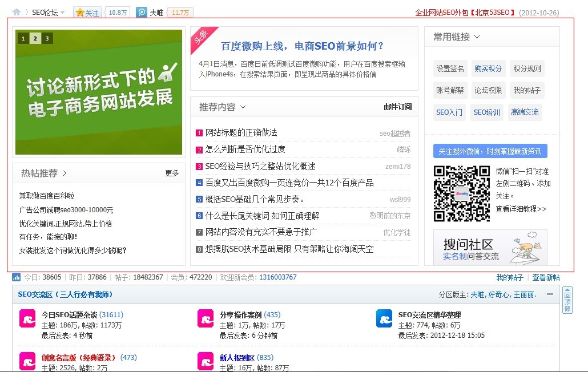The width and height of the screenshot is (588, 372).
Task: Open post 广告公司诚聘seo3000-10000元
Action: [x=66, y=210]
